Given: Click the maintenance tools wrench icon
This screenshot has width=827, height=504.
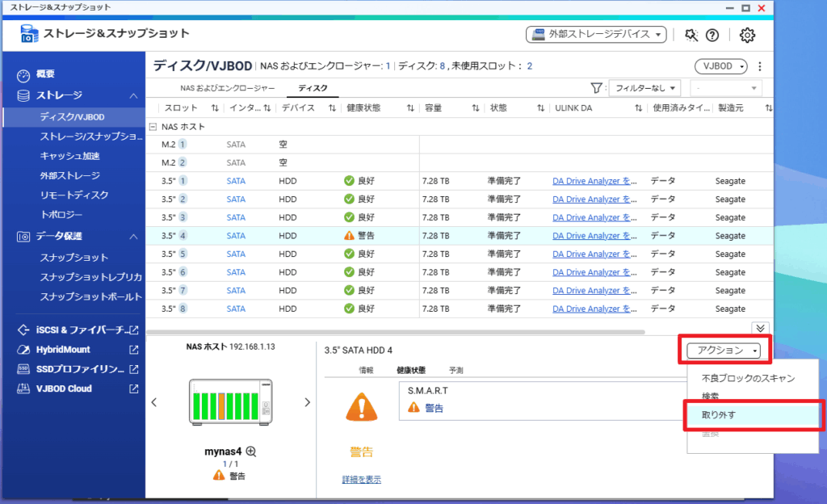Looking at the screenshot, I should [691, 36].
